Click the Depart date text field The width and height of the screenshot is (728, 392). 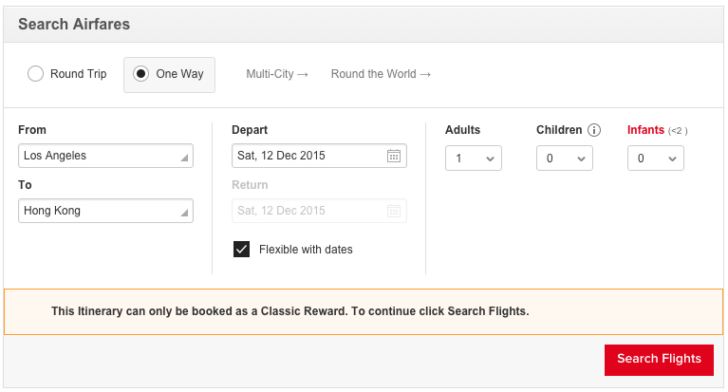tap(319, 156)
